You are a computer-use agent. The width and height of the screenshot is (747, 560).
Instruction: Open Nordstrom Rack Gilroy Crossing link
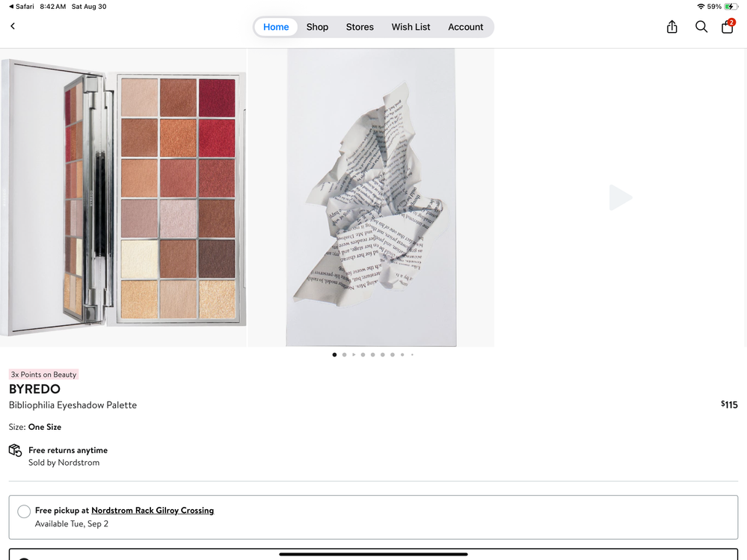coord(153,511)
